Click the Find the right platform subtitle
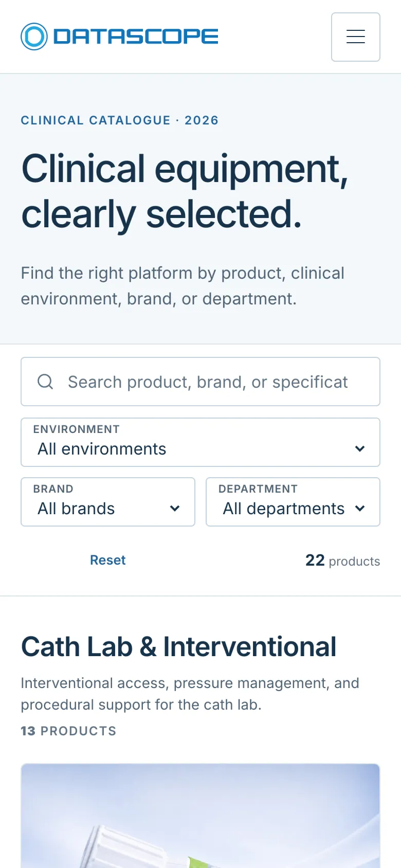This screenshot has height=868, width=401. (x=183, y=286)
